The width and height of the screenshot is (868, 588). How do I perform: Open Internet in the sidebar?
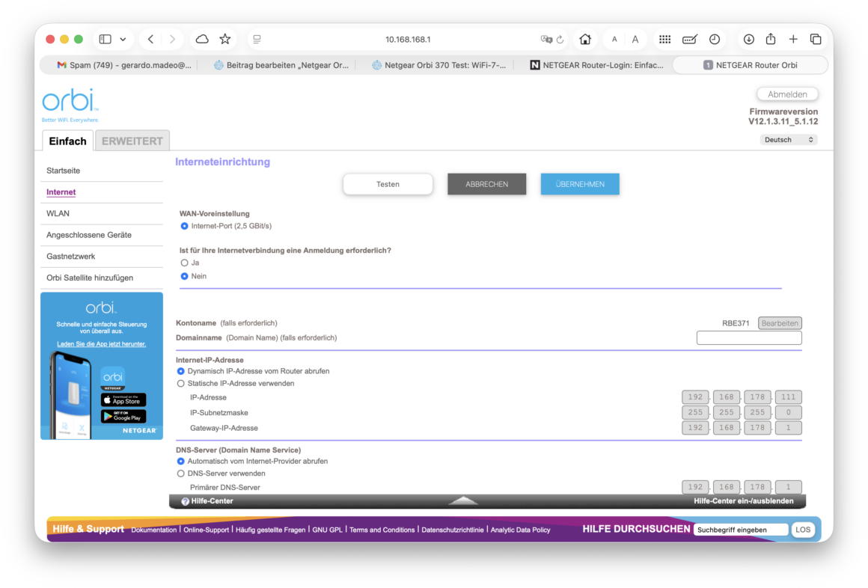61,192
